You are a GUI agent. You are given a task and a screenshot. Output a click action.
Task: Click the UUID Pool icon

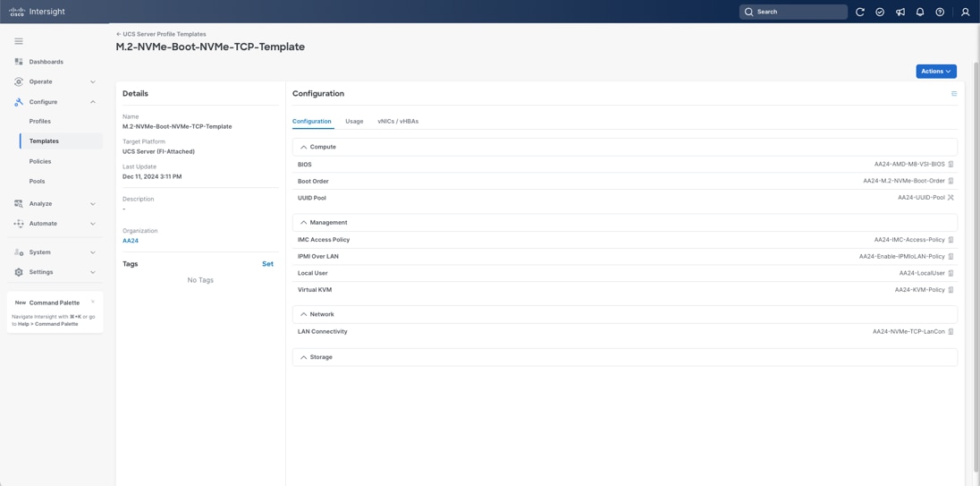[950, 198]
